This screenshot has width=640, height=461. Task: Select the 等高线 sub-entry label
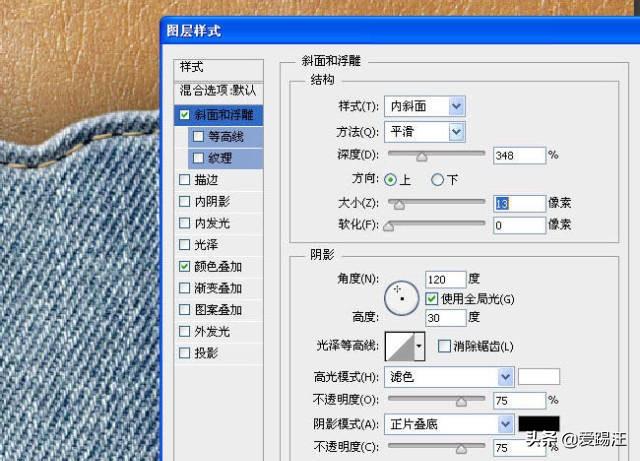(x=226, y=136)
